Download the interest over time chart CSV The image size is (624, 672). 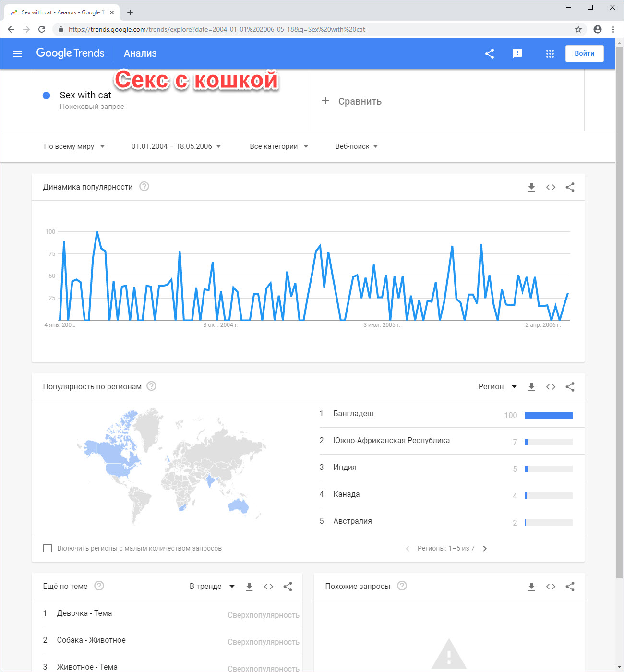[x=531, y=187]
